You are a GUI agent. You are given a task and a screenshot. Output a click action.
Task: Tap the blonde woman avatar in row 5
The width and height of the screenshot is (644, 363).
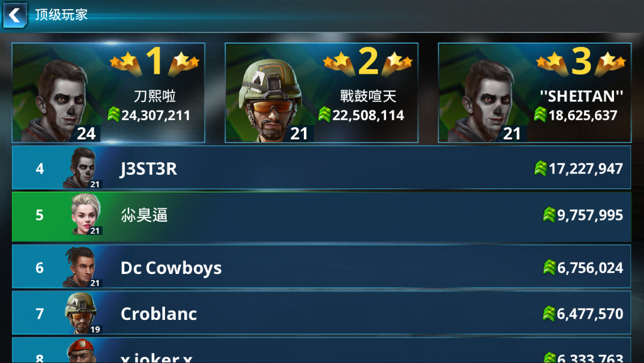pyautogui.click(x=86, y=214)
